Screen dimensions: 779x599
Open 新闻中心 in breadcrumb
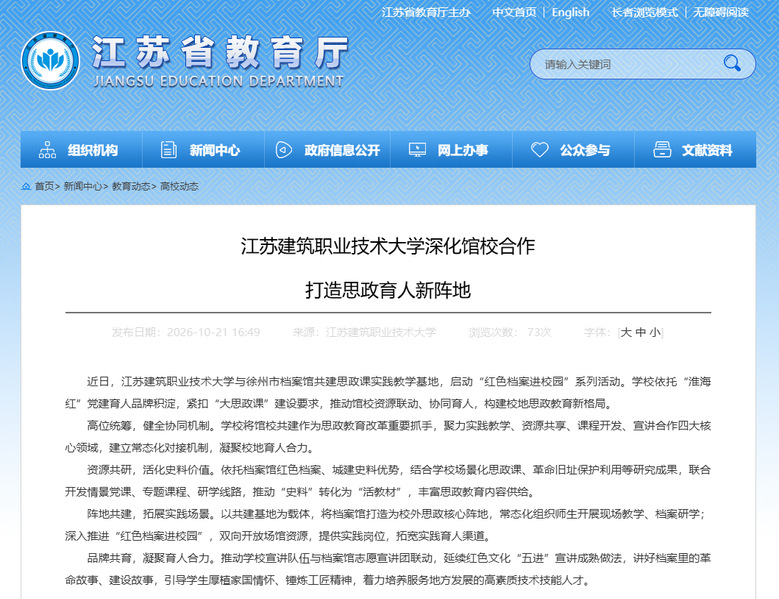point(82,186)
